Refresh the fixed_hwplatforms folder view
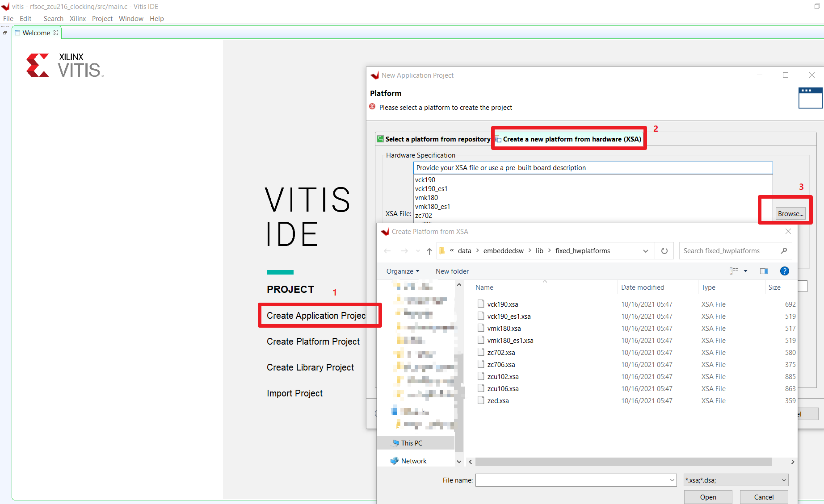 [x=664, y=251]
